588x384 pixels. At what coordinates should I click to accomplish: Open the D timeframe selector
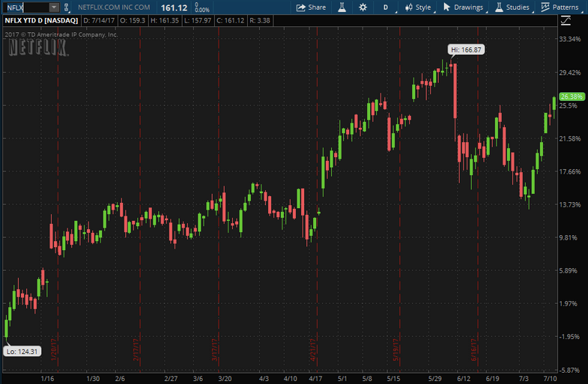(386, 7)
